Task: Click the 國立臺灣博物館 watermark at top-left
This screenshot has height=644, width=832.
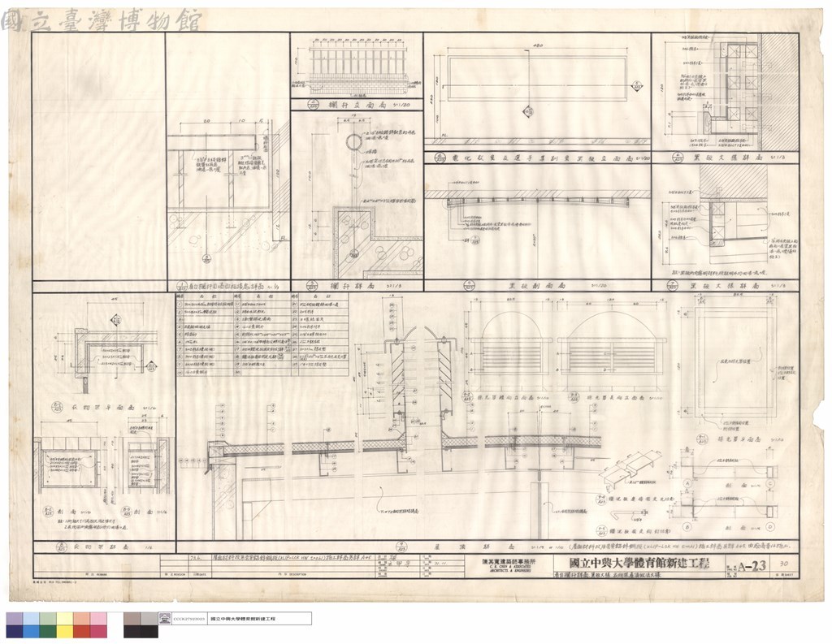Action: pos(102,19)
